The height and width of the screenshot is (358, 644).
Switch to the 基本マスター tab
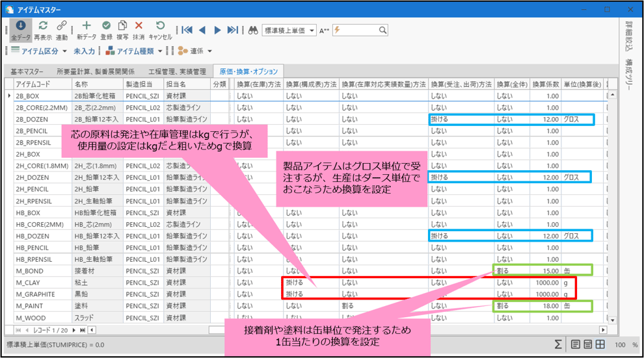[x=27, y=71]
